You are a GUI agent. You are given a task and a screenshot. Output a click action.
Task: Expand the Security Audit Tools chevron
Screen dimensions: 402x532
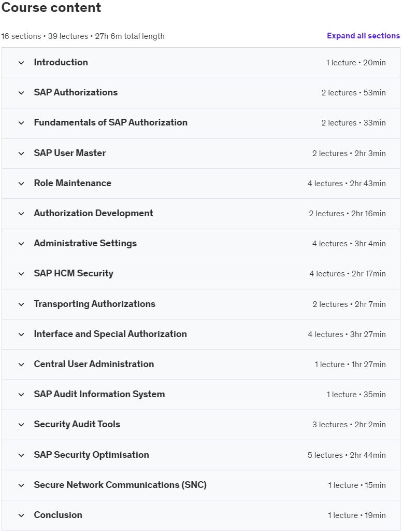click(x=21, y=425)
